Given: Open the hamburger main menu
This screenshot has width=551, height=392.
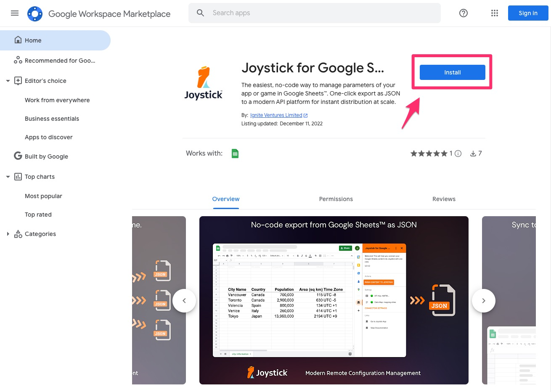Looking at the screenshot, I should [15, 13].
